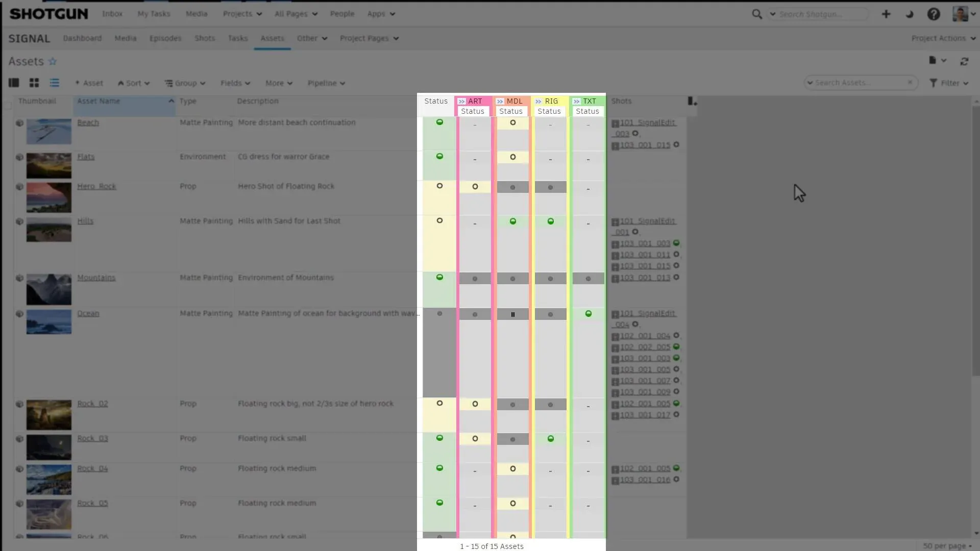
Task: Expand the Other project menu
Action: 312,38
